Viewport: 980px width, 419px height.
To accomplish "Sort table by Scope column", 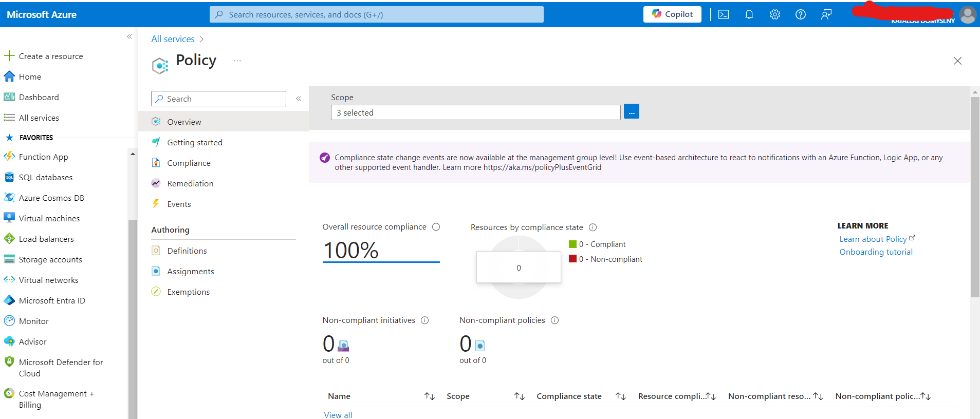I will [x=520, y=396].
